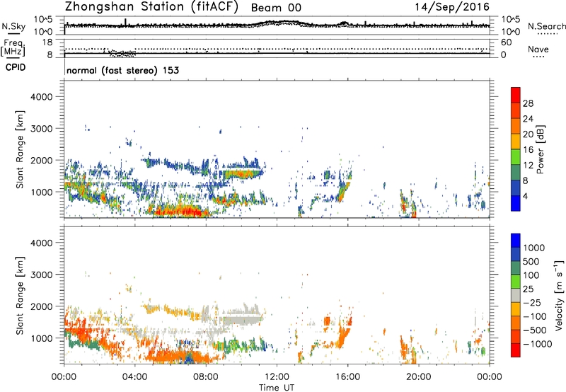
Task: Click the velocity colorbar value -25
Action: [532, 303]
